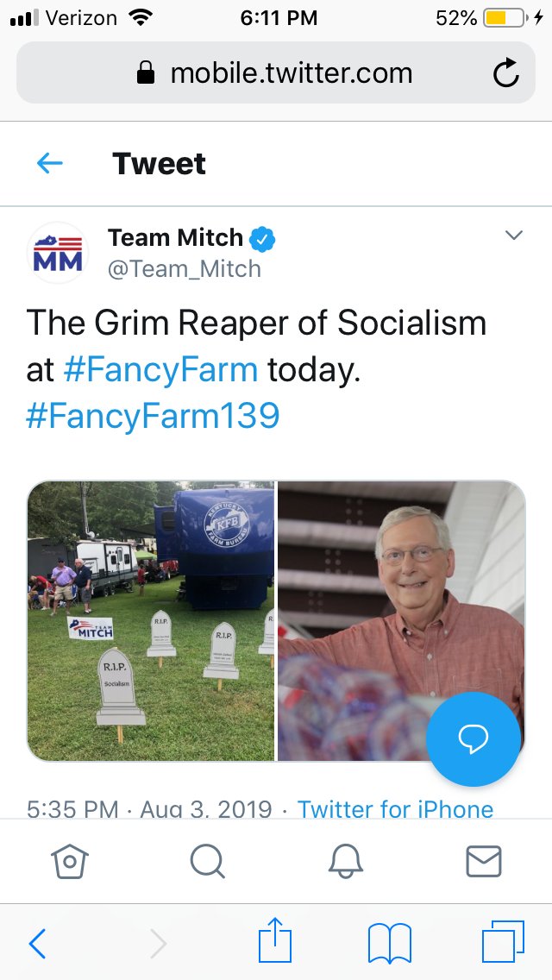Open the tweet options chevron menu
552x980 pixels.
pos(514,235)
